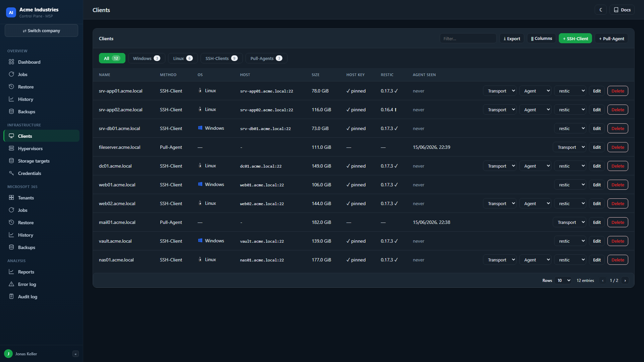Switch to the Pull-Agents filter tab
The image size is (644, 362).
266,58
